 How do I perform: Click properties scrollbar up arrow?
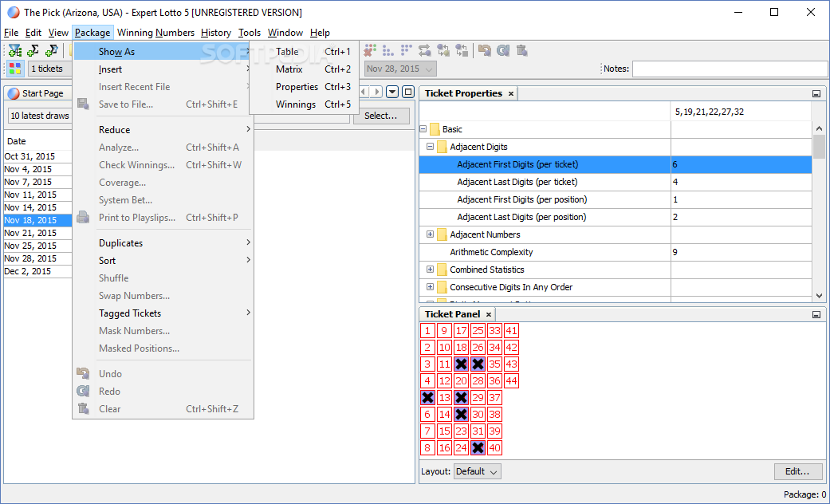pyautogui.click(x=819, y=128)
